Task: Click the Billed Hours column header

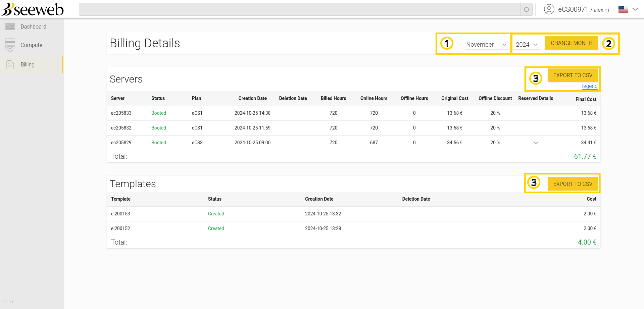Action: [333, 98]
